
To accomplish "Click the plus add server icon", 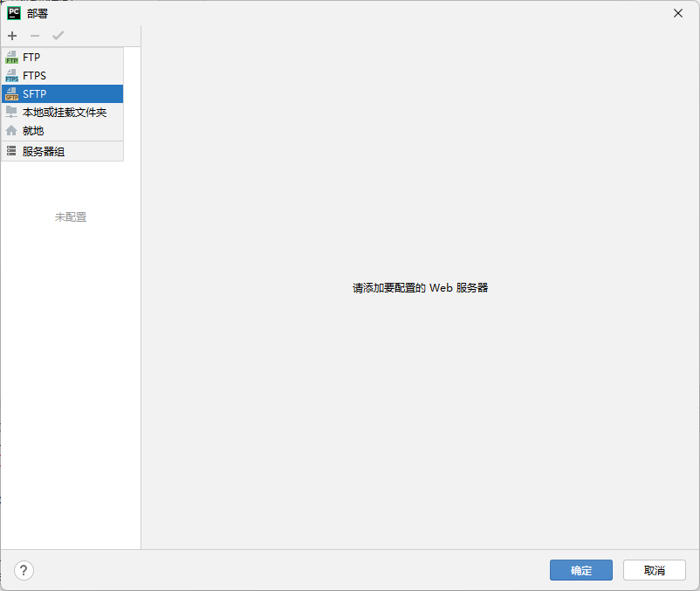I will coord(12,36).
